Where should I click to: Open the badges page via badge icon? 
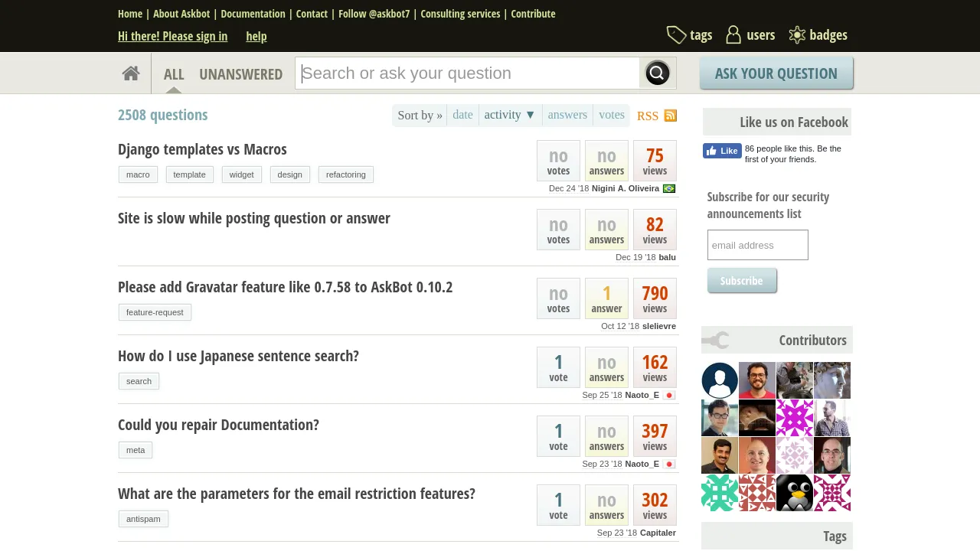pyautogui.click(x=797, y=35)
